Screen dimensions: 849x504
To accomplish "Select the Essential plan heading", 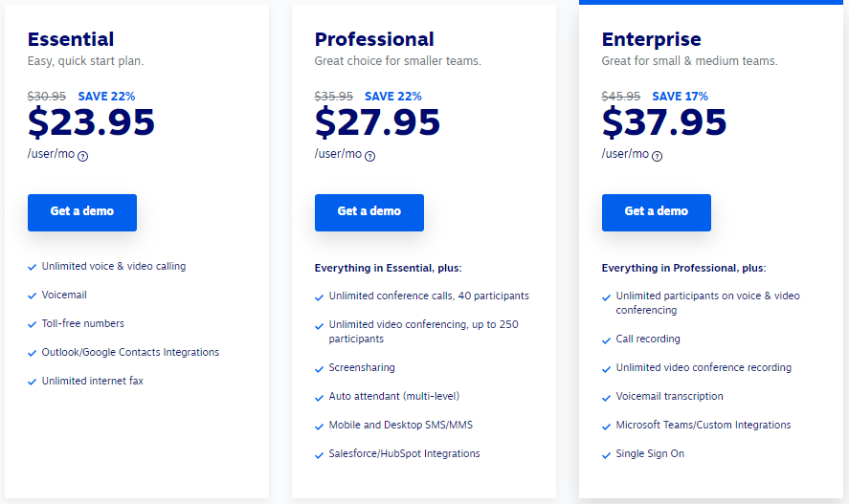I will 71,39.
